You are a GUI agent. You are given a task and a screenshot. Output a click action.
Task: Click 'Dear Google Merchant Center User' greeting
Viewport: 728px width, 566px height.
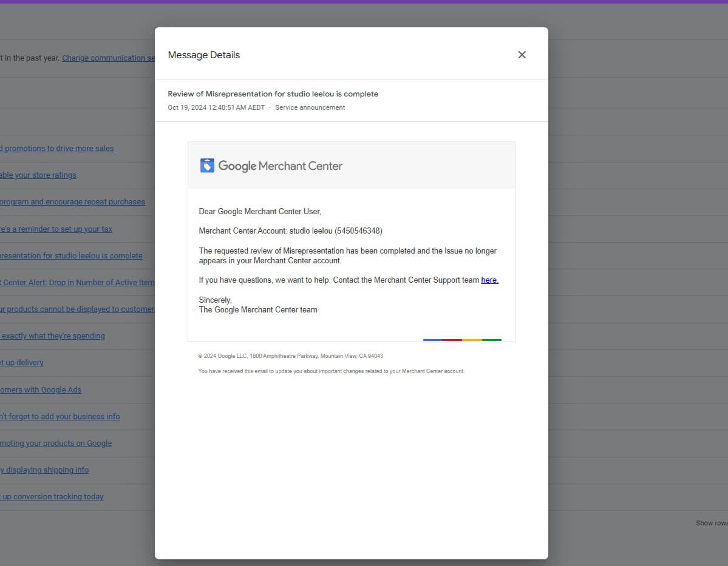(x=260, y=212)
